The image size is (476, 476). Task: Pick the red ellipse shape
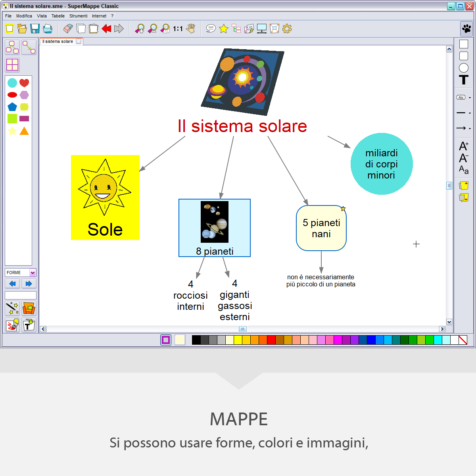pyautogui.click(x=12, y=95)
